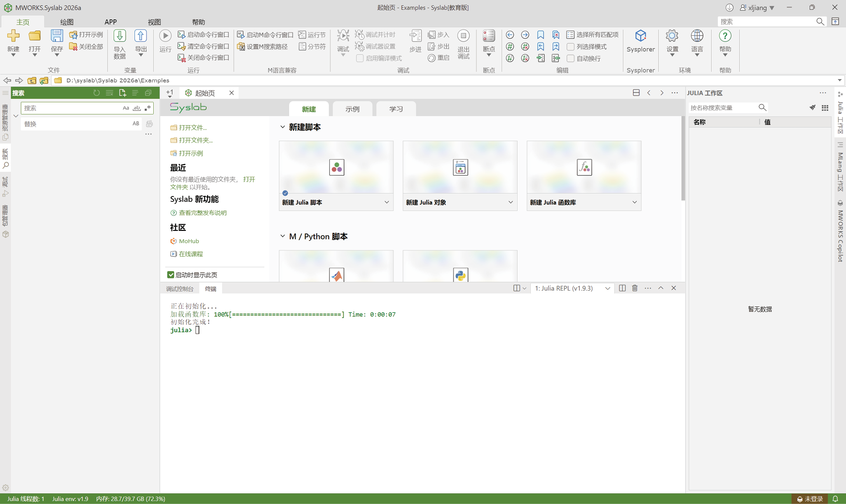Open the 在线课程 link
The image size is (846, 504).
pyautogui.click(x=191, y=254)
